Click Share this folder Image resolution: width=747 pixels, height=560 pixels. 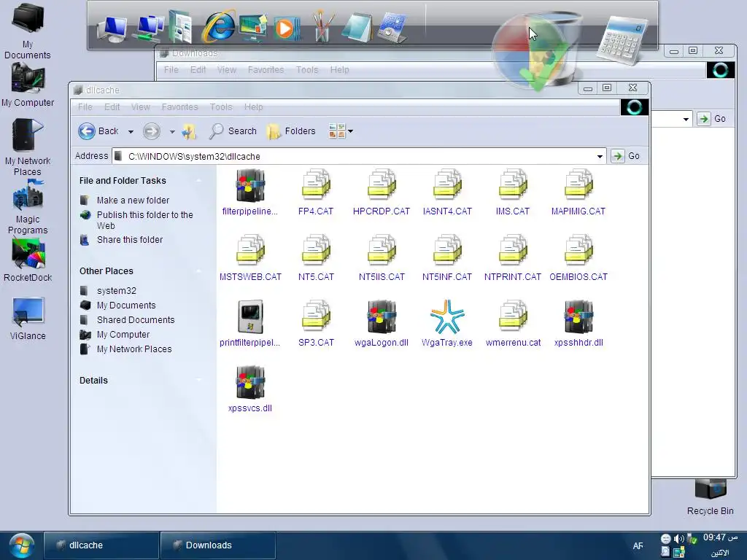coord(130,239)
